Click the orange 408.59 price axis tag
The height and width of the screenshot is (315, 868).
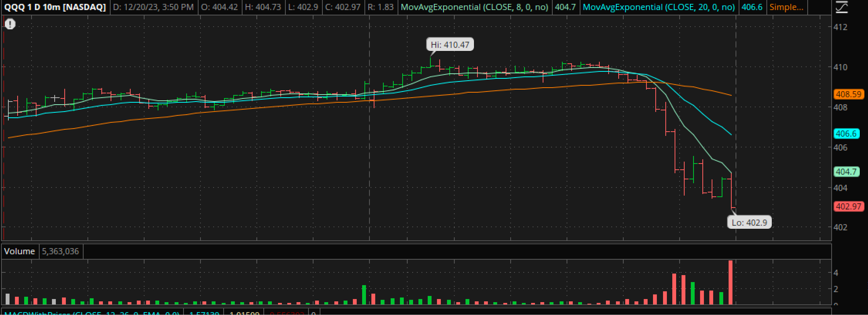(848, 94)
